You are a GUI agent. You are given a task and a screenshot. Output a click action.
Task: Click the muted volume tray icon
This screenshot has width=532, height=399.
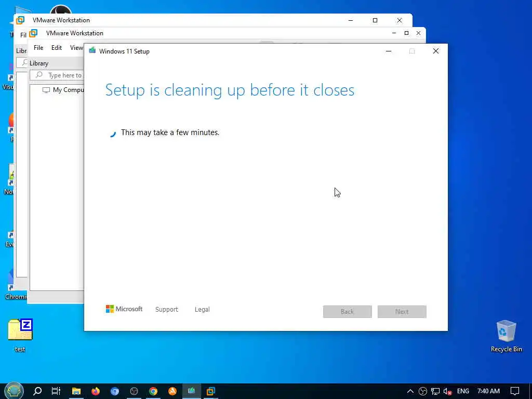pyautogui.click(x=448, y=391)
